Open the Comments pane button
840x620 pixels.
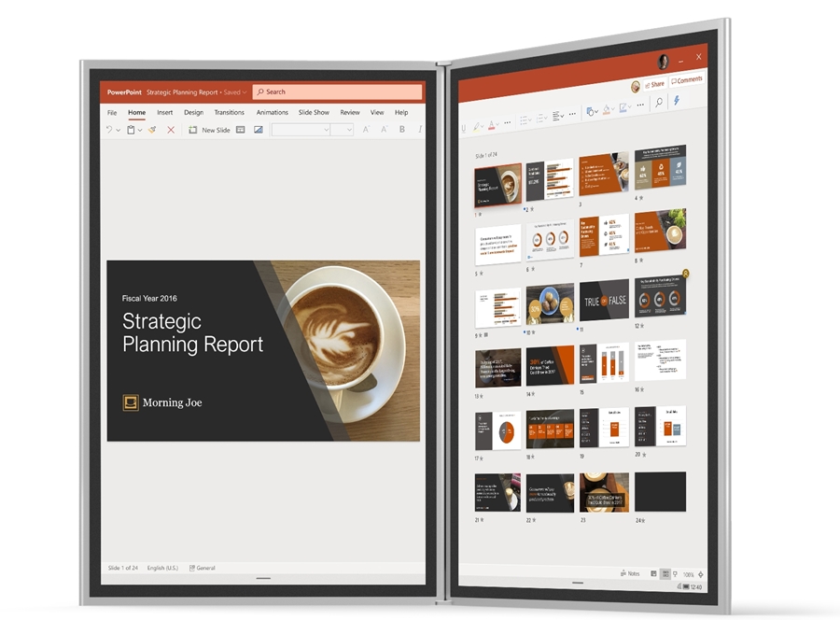click(x=686, y=80)
